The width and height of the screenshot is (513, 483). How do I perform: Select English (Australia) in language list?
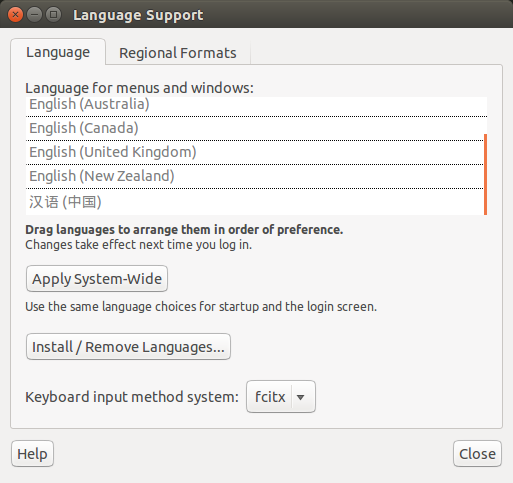[256, 105]
